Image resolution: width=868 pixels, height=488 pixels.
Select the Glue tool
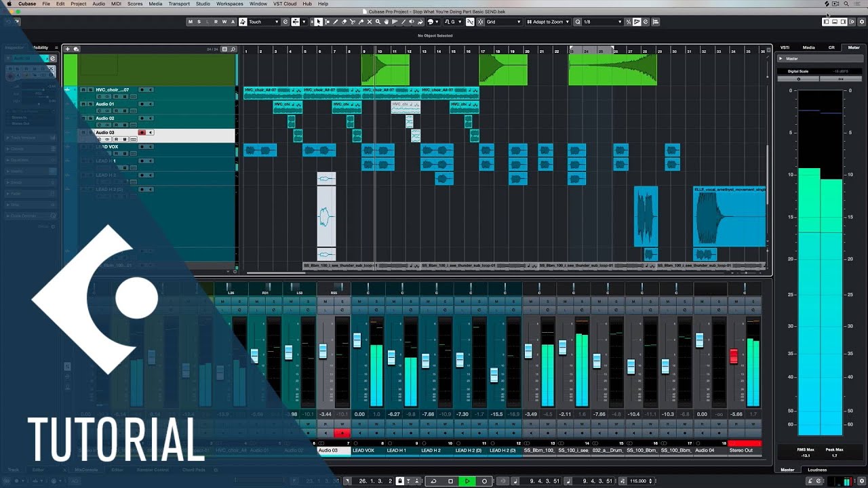[361, 22]
